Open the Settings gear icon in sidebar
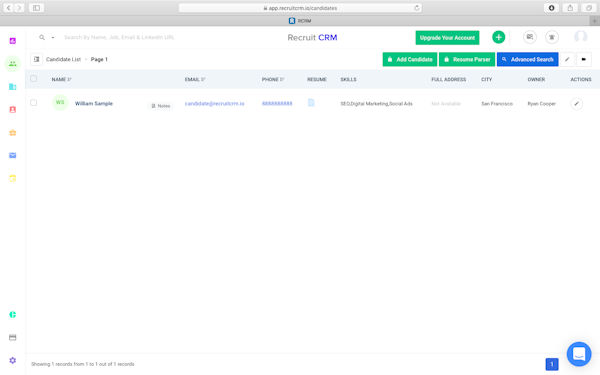The height and width of the screenshot is (375, 600). pyautogui.click(x=13, y=360)
